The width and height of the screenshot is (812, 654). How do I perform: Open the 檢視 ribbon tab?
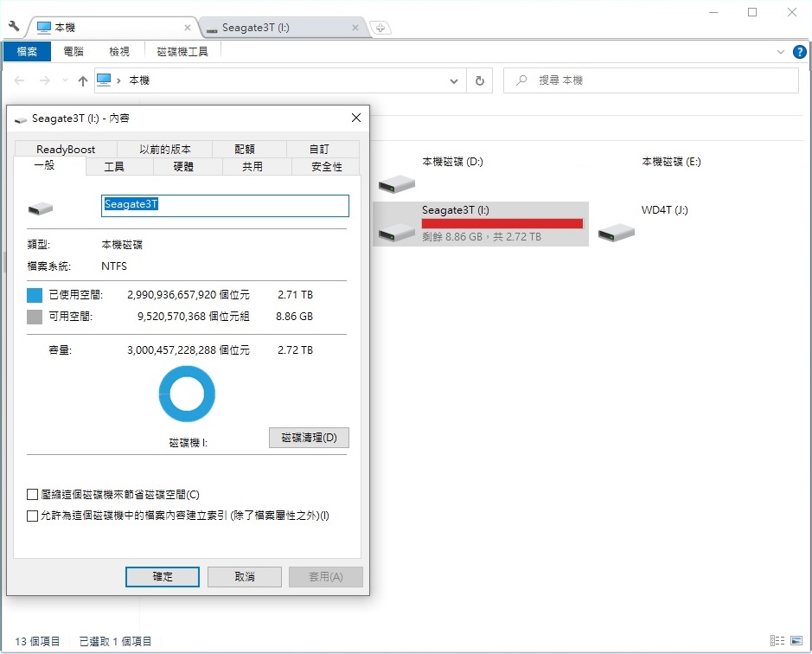[x=119, y=52]
